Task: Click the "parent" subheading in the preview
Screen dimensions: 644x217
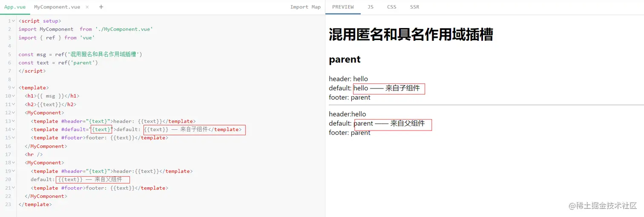Action: click(x=345, y=60)
